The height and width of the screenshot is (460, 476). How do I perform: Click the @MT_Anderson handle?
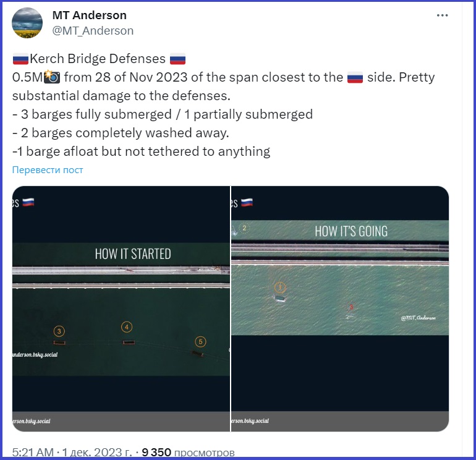[x=93, y=31]
